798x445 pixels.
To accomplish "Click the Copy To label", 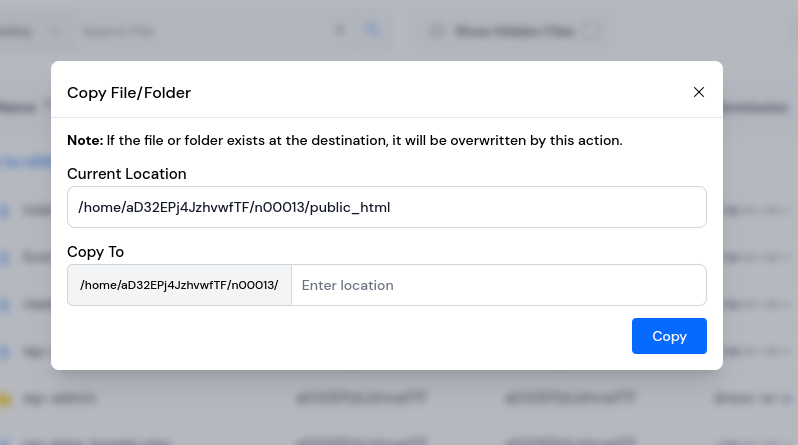I will pos(96,252).
